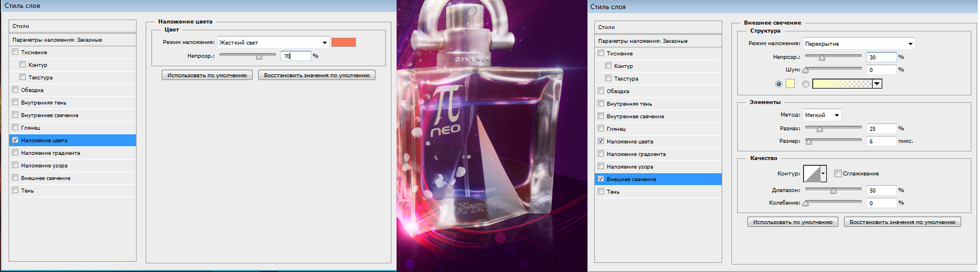
Task: Select Параметры наложения row in right dialog
Action: pyautogui.click(x=658, y=41)
